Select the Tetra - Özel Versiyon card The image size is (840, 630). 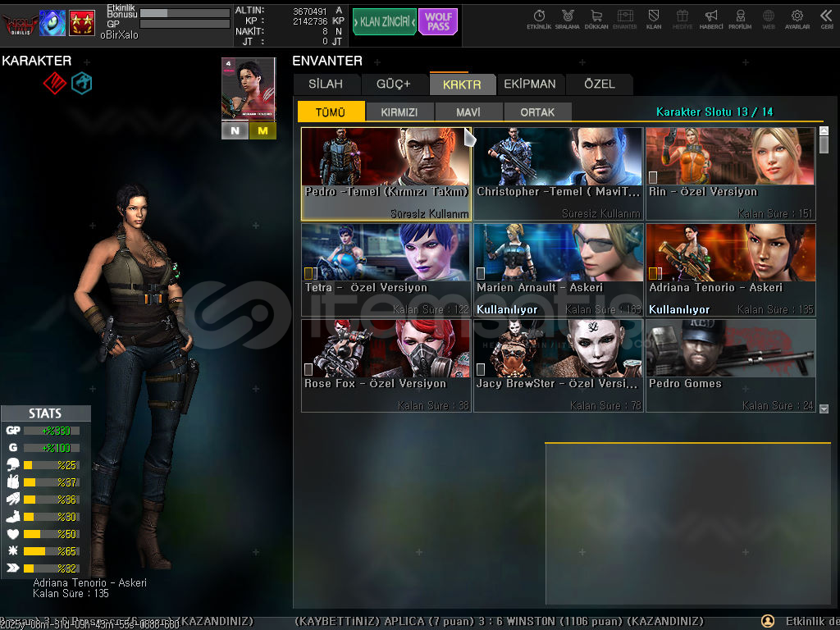click(386, 270)
